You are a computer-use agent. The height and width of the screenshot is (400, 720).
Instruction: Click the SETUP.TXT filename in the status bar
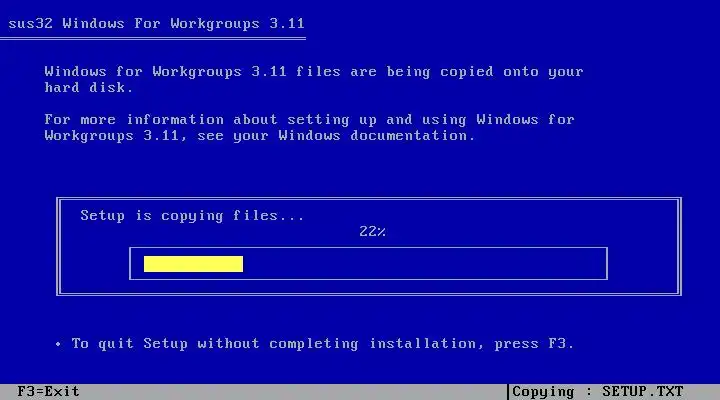[642, 392]
